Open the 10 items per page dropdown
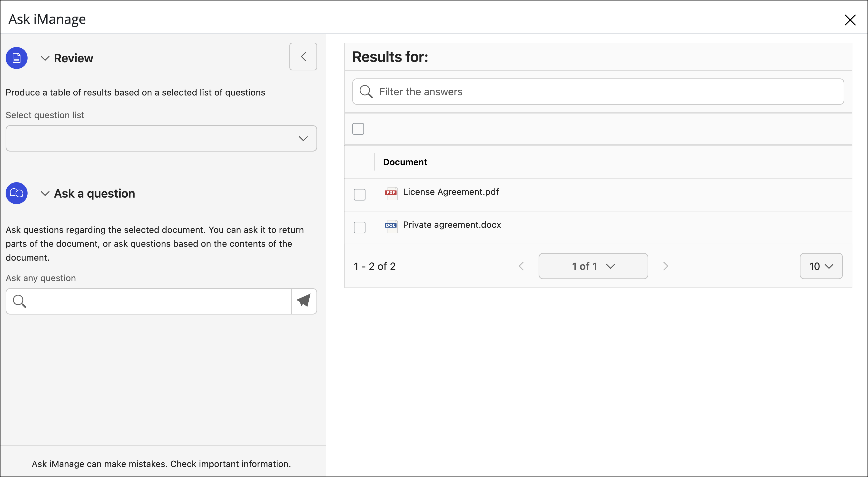Viewport: 868px width, 477px height. click(x=821, y=266)
